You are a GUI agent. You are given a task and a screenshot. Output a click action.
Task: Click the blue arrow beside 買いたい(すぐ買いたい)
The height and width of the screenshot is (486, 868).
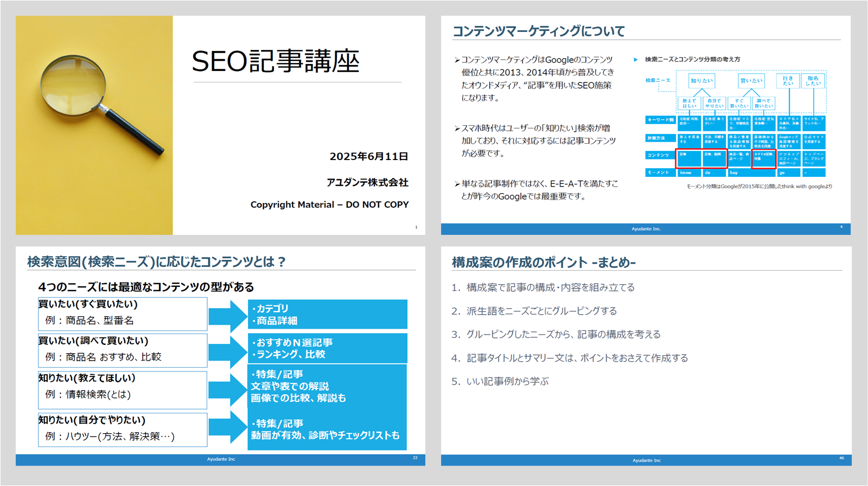click(x=227, y=316)
